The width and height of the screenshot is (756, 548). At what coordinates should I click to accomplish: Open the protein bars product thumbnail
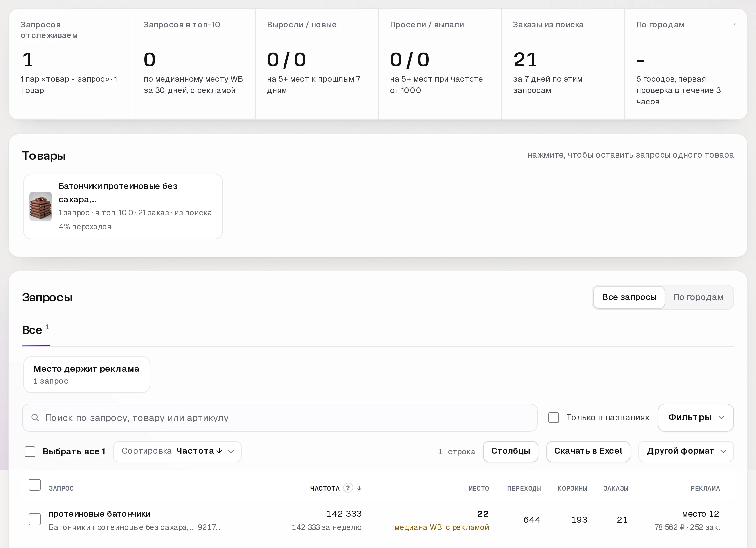(x=41, y=206)
